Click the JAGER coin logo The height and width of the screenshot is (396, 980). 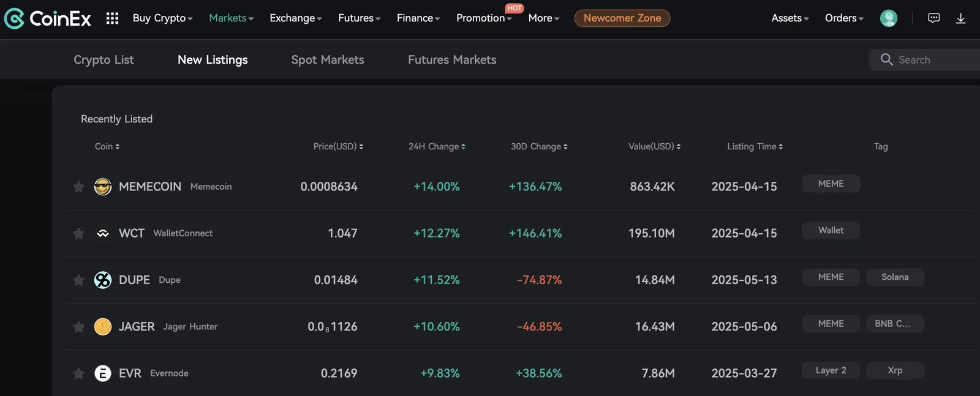(103, 326)
